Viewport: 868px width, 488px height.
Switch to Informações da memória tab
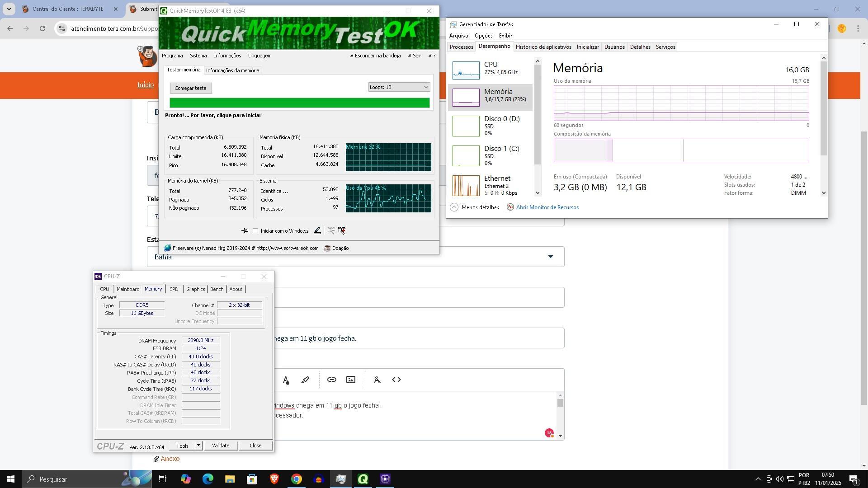(232, 70)
